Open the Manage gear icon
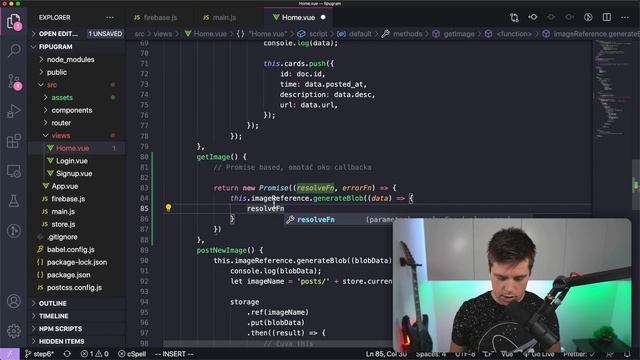This screenshot has width=640, height=360. 14,331
